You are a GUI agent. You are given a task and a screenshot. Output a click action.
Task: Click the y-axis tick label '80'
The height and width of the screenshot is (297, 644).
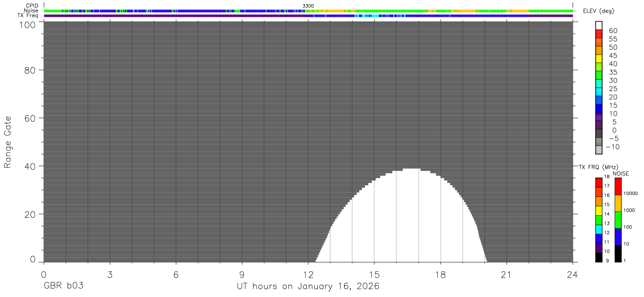(30, 70)
